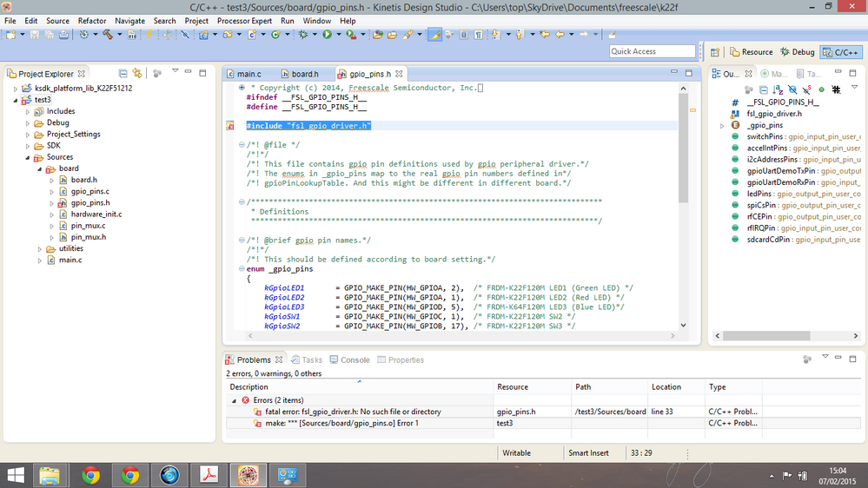The image size is (868, 488).
Task: Click Next Annotation down-arrow icon
Action: point(495,35)
